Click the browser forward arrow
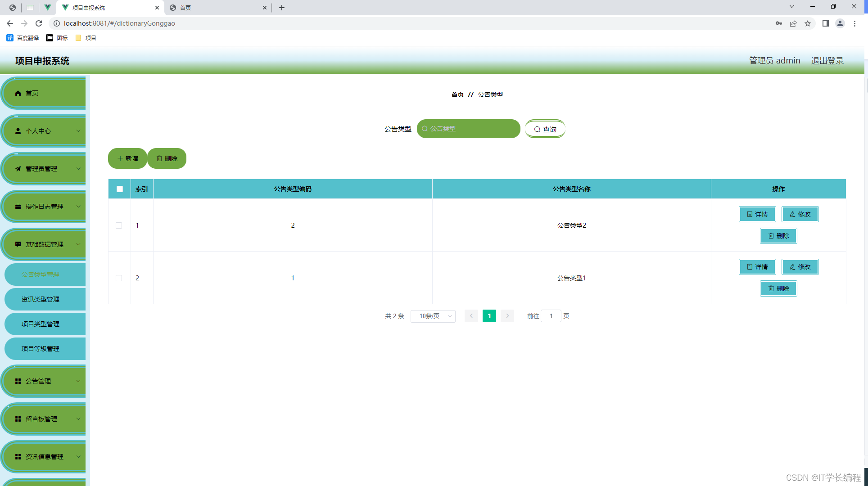This screenshot has width=868, height=486. [24, 23]
